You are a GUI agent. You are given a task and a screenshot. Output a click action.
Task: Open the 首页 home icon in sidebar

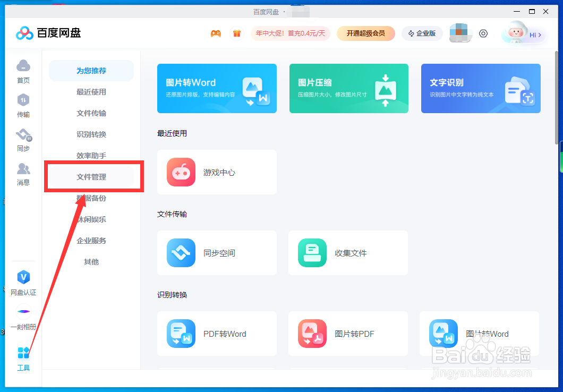(x=23, y=71)
